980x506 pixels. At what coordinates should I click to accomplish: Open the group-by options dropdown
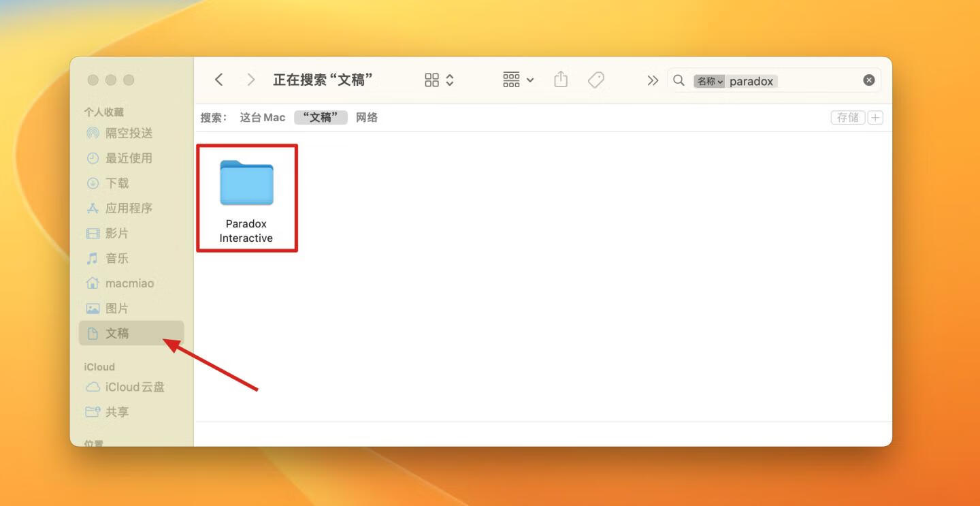518,80
